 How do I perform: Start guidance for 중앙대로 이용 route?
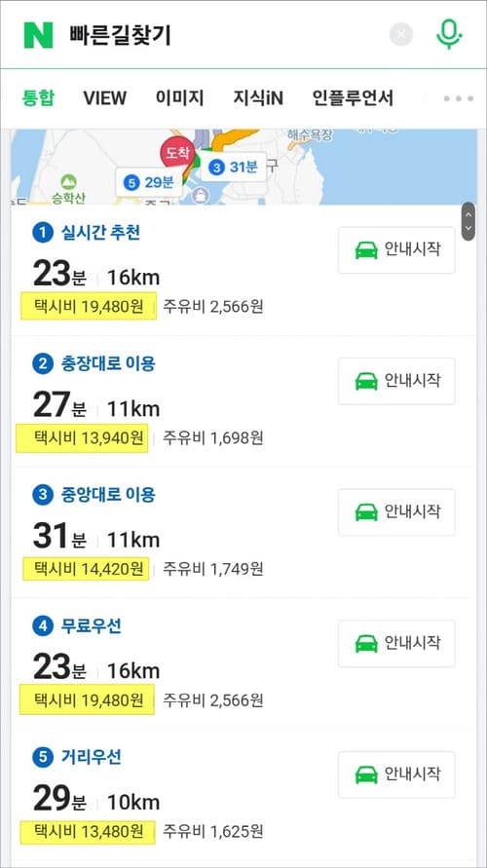[x=396, y=512]
